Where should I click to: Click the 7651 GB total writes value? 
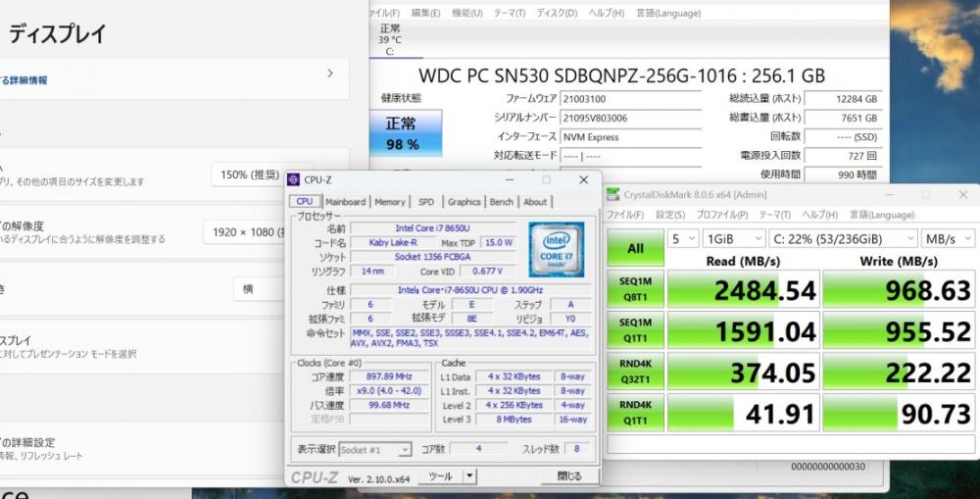click(843, 118)
